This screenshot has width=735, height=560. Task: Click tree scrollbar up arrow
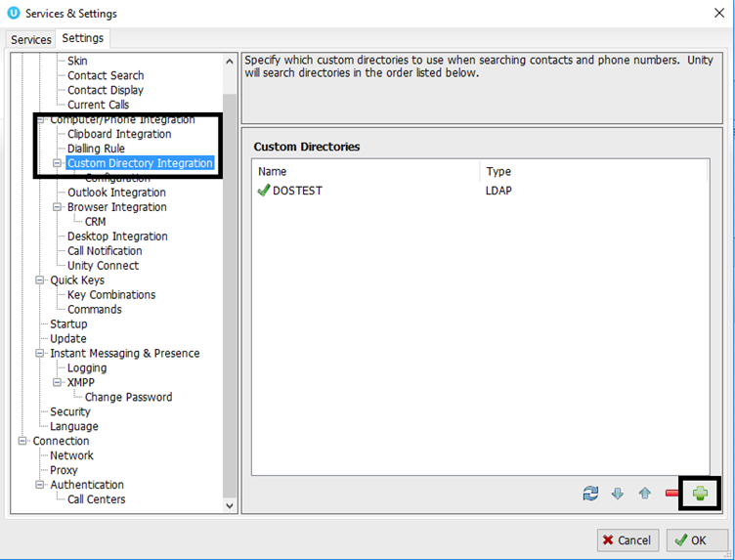point(230,62)
